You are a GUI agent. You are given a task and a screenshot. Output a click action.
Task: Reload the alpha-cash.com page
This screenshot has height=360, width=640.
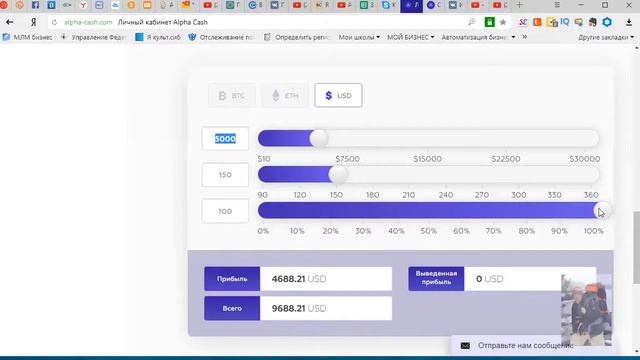coord(54,22)
